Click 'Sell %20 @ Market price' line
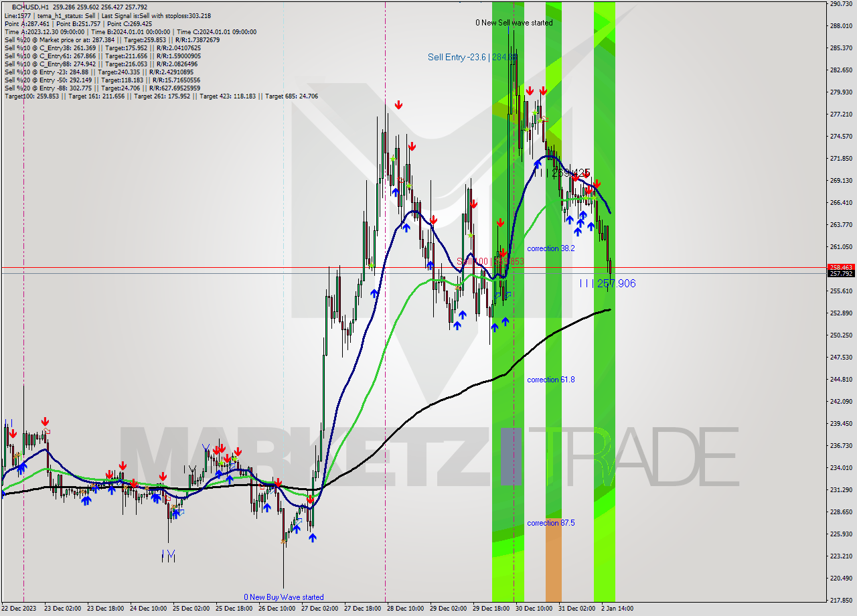Screen dimensions: 857x616 [112, 40]
